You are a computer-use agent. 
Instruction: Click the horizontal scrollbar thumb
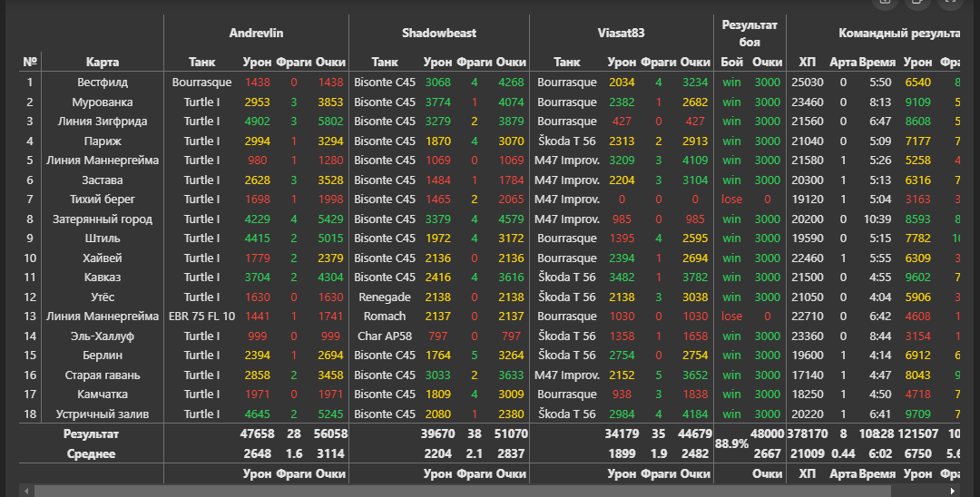454,491
